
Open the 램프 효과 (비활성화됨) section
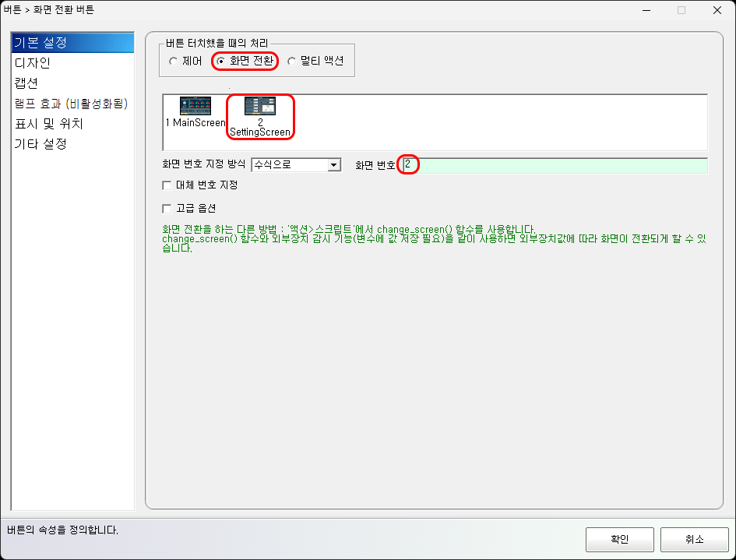[72, 104]
